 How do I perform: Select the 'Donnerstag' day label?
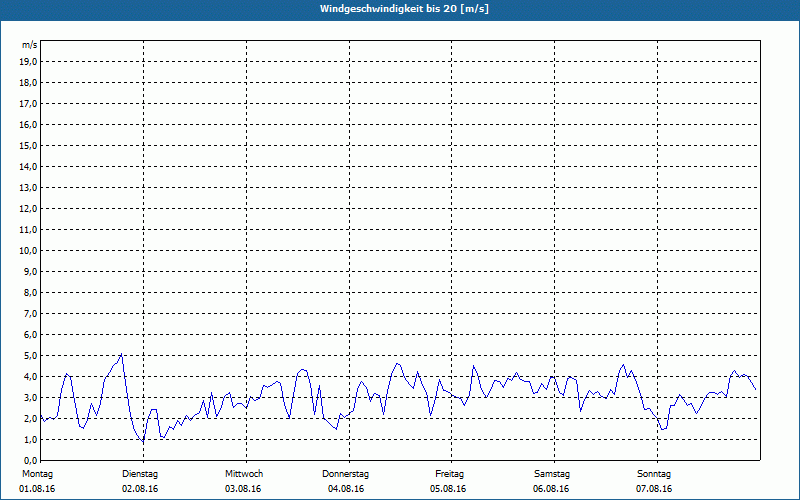pyautogui.click(x=345, y=474)
